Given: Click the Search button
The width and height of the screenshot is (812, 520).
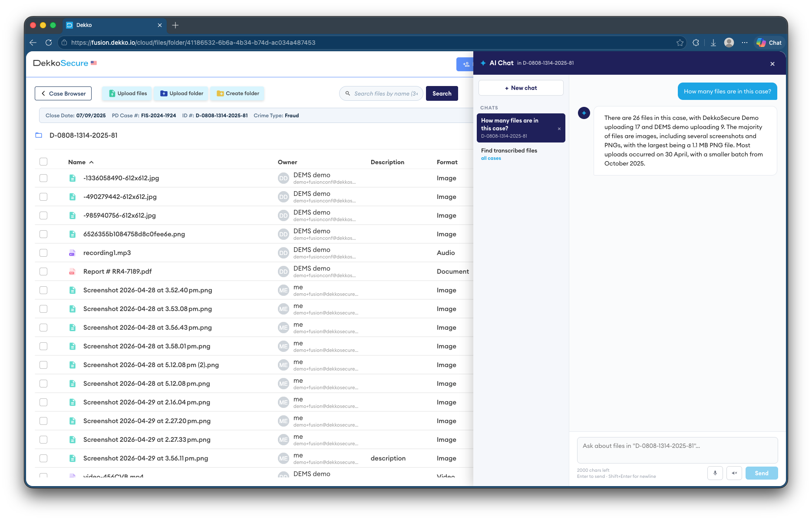Looking at the screenshot, I should click(x=442, y=93).
